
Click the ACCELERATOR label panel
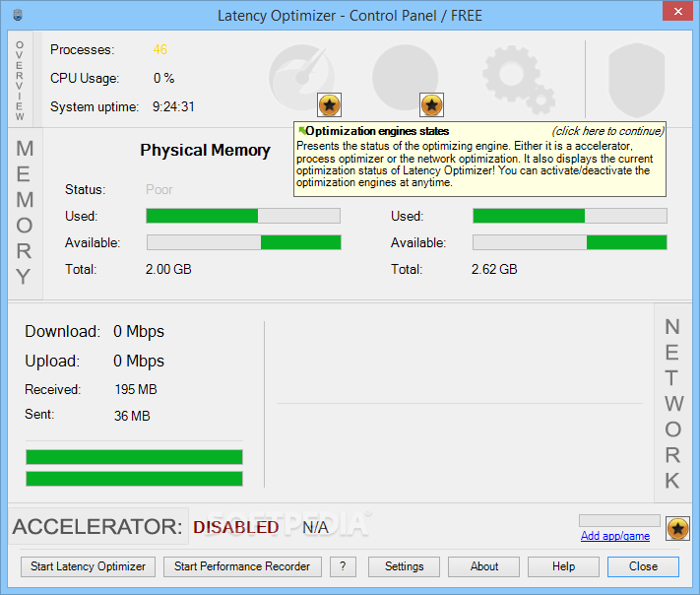[x=97, y=526]
